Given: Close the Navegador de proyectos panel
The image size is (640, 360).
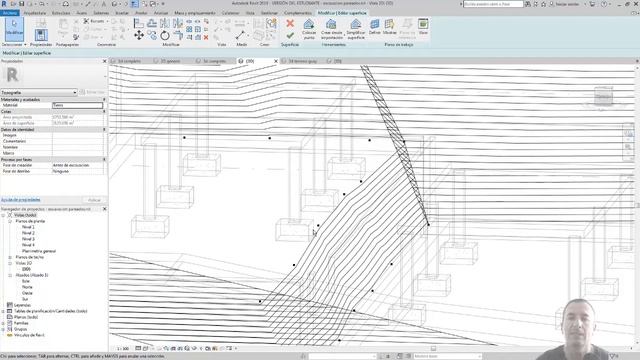Looking at the screenshot, I should (104, 209).
